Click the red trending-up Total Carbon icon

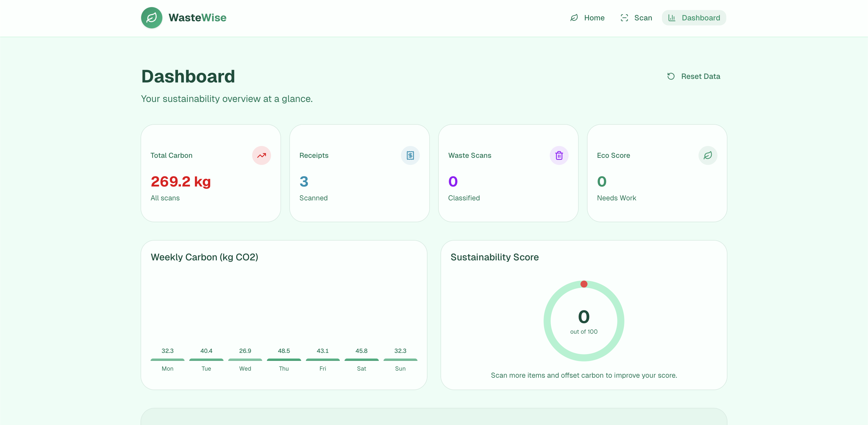click(x=262, y=155)
